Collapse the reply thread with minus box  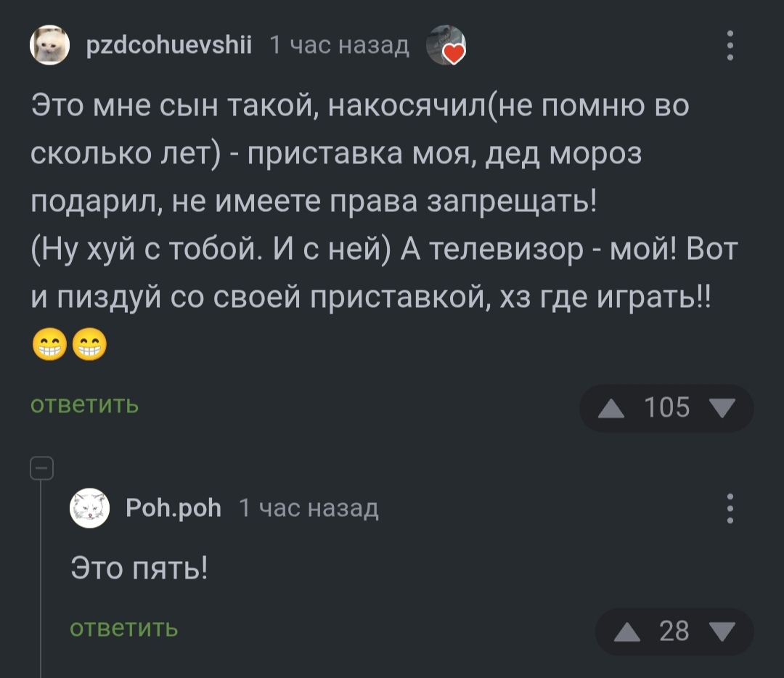[x=41, y=469]
